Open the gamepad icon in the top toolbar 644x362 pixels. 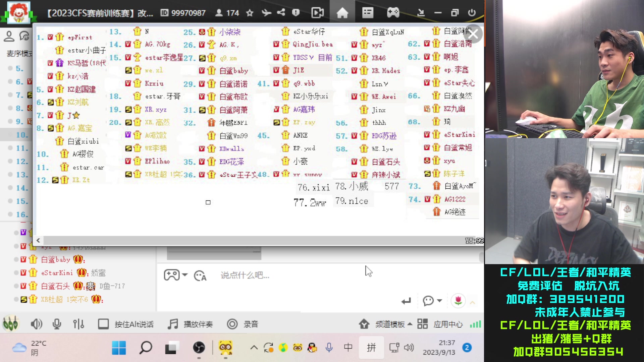[x=393, y=12]
